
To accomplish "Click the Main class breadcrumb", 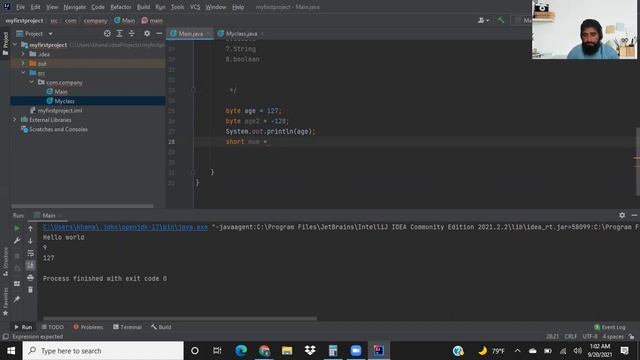I will (x=124, y=20).
